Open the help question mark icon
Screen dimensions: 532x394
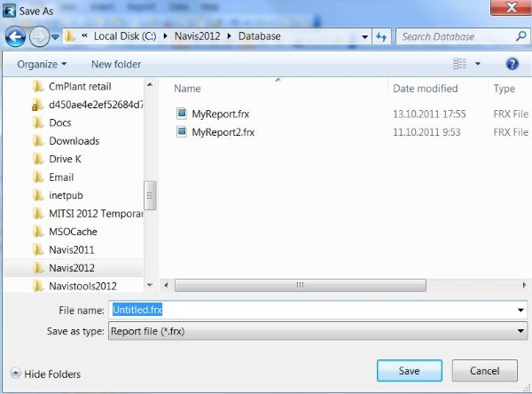512,64
